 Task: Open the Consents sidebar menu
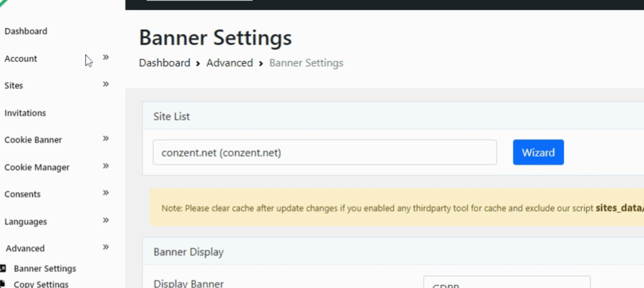point(23,194)
